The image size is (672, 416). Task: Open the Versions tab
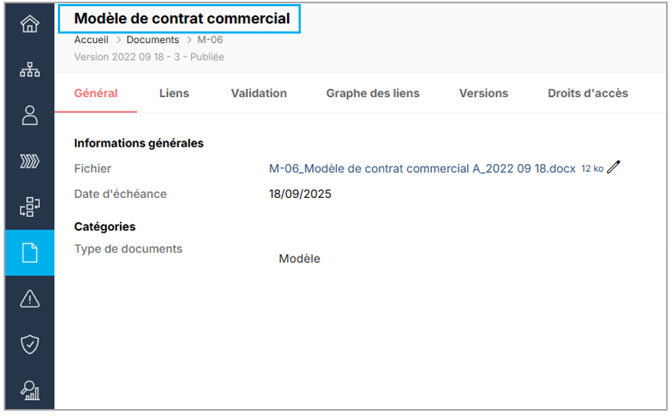pyautogui.click(x=483, y=93)
